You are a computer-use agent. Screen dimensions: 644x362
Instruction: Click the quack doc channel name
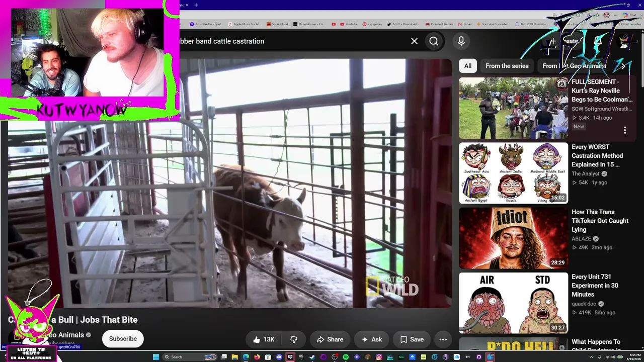584,304
